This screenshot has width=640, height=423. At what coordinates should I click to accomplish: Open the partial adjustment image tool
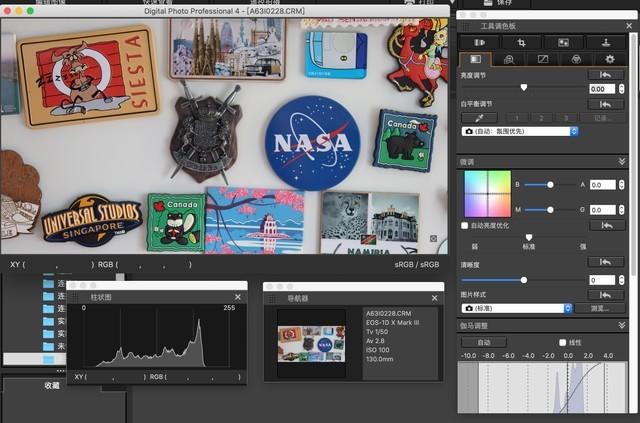pos(563,42)
